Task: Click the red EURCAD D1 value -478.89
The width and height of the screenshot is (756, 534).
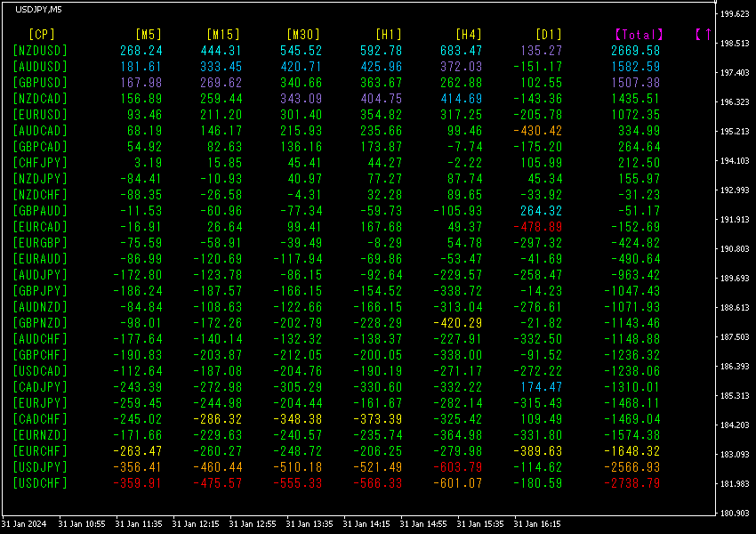Action: pos(537,227)
